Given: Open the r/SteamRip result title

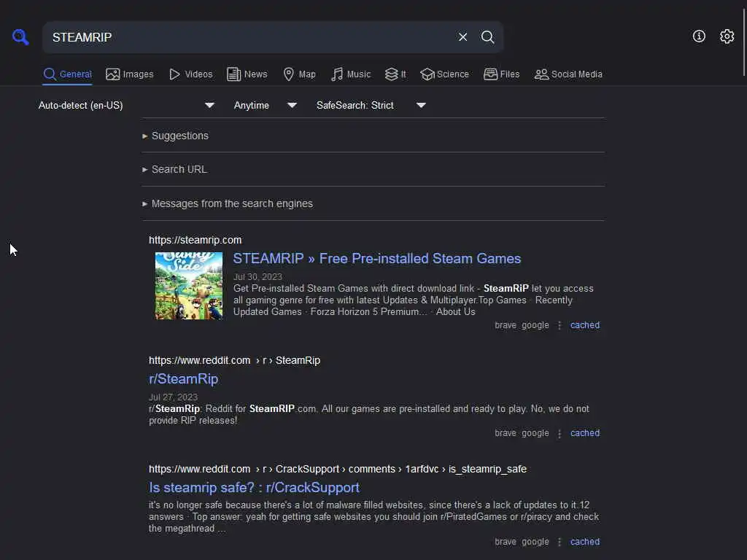Looking at the screenshot, I should point(183,379).
